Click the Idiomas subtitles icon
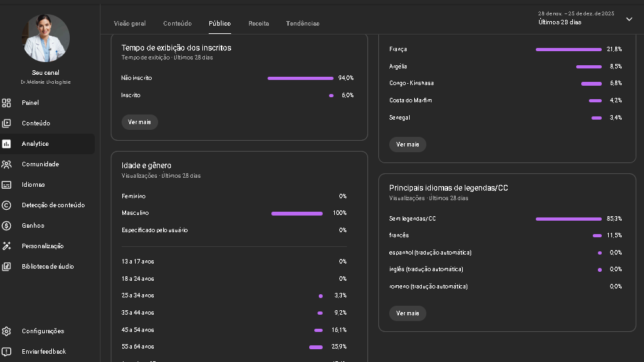Viewport: 644px width, 362px height. coord(6,185)
